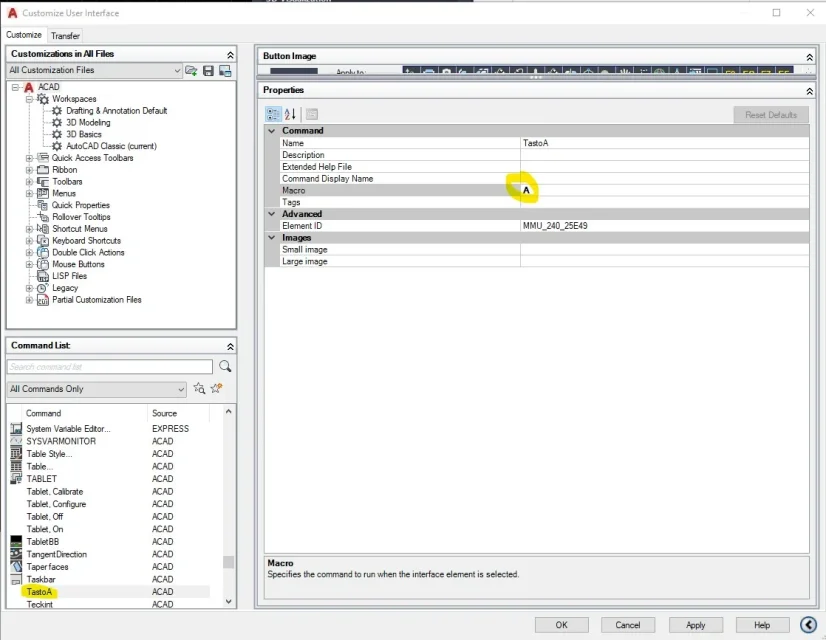
Task: Expand the Mouse Buttons tree node
Action: (30, 264)
